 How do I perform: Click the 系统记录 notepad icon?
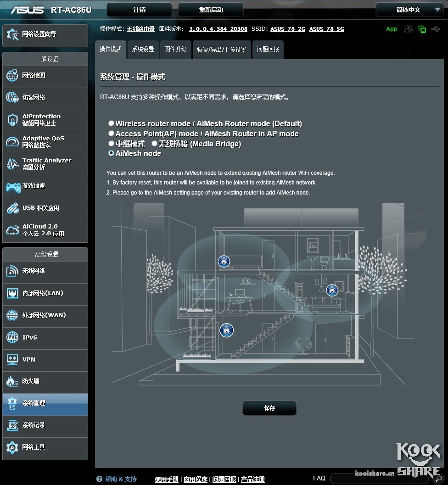[12, 426]
